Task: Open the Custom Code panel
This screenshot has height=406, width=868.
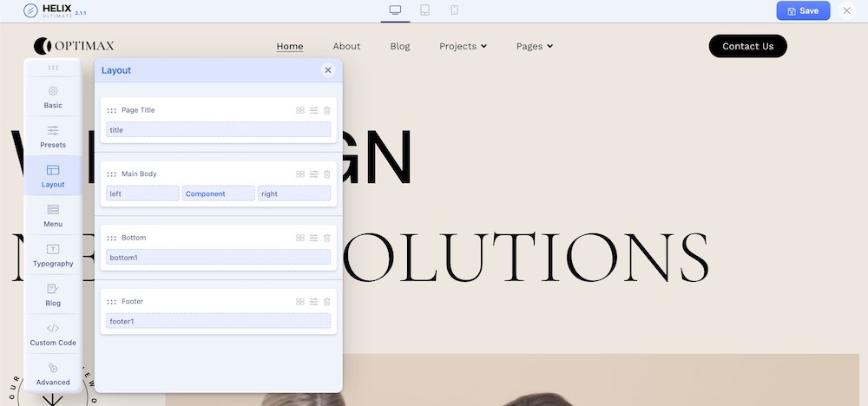Action: [x=53, y=334]
